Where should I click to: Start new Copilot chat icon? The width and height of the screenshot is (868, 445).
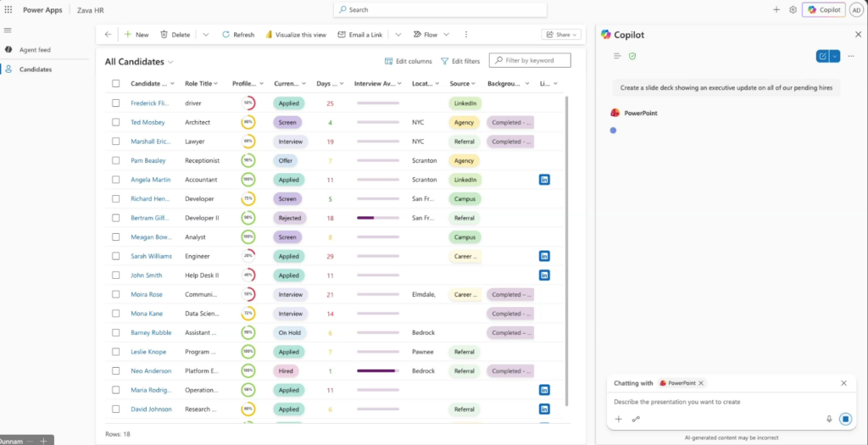(822, 56)
